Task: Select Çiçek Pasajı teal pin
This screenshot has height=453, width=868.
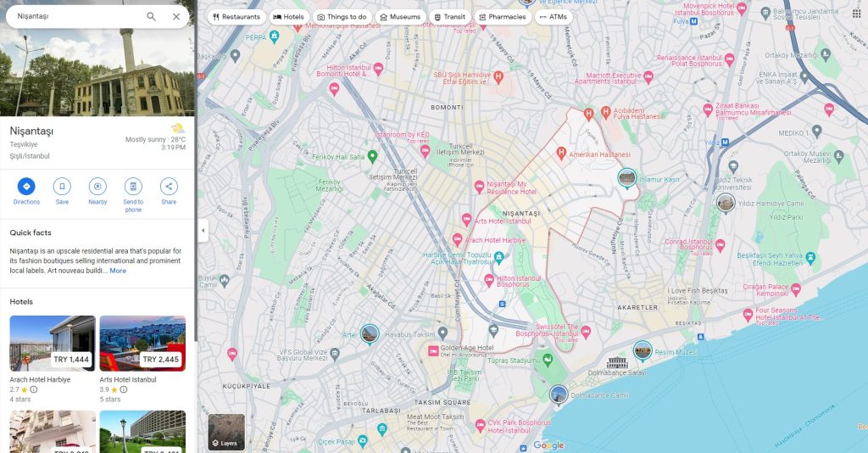Action: pyautogui.click(x=363, y=441)
